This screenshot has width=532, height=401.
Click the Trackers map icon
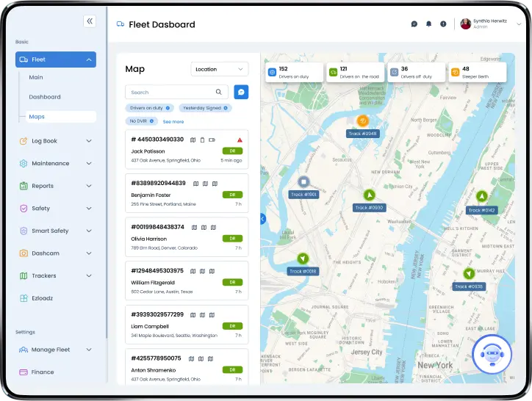pyautogui.click(x=24, y=276)
